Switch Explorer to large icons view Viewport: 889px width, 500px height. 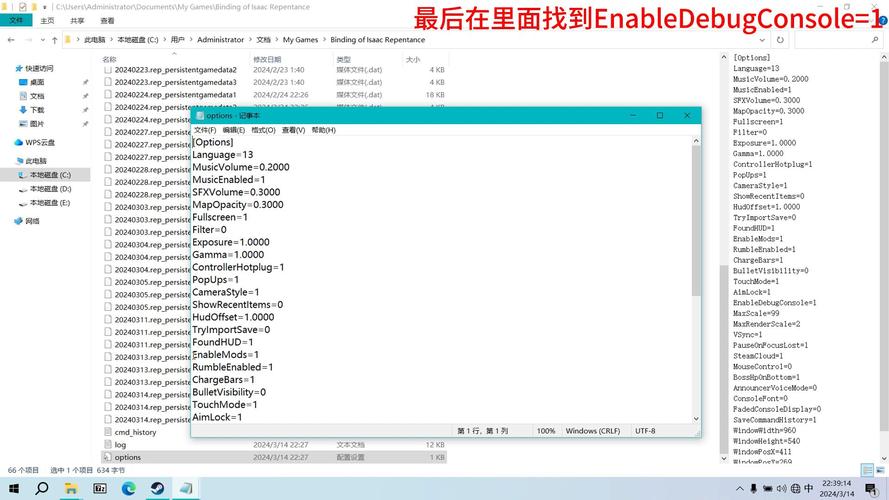880,470
